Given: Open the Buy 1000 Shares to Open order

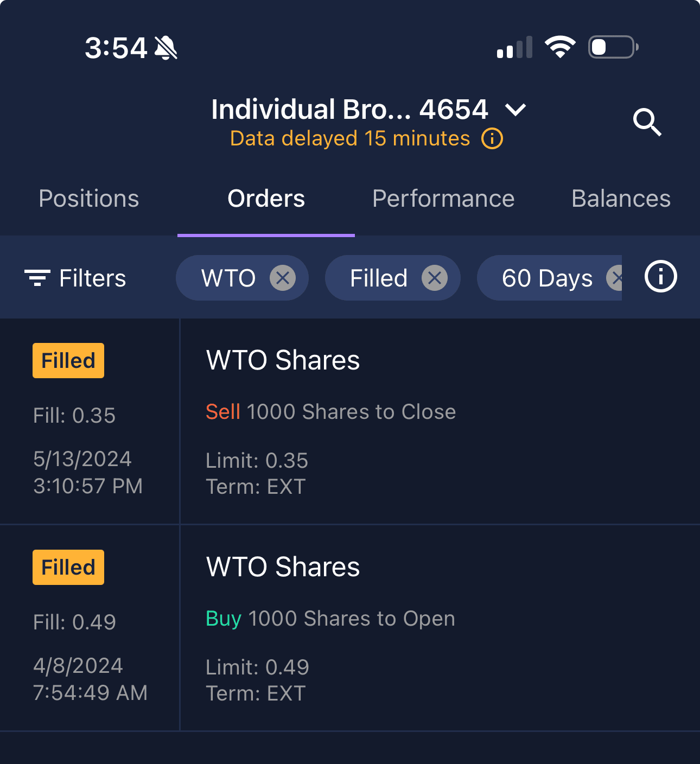Looking at the screenshot, I should pos(330,619).
